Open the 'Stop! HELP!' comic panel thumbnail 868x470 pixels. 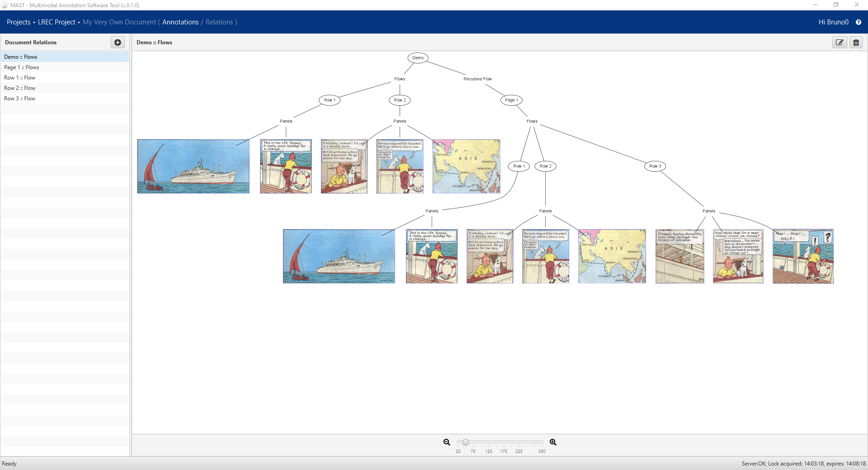click(803, 256)
